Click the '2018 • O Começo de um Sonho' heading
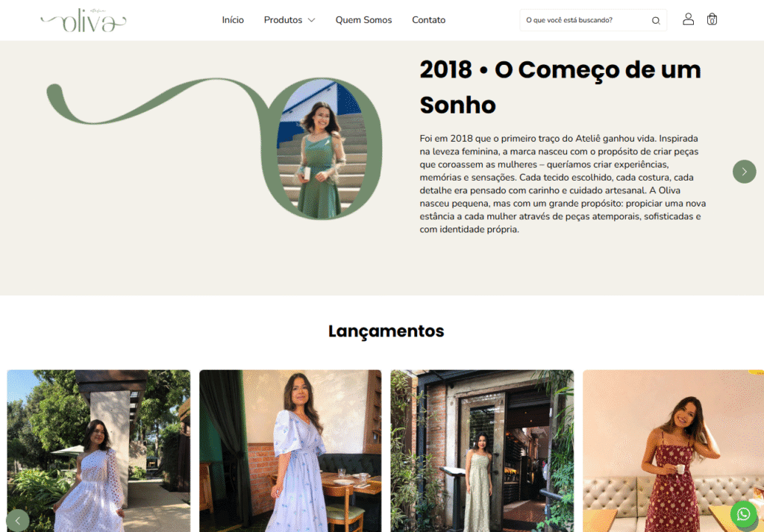 click(560, 87)
